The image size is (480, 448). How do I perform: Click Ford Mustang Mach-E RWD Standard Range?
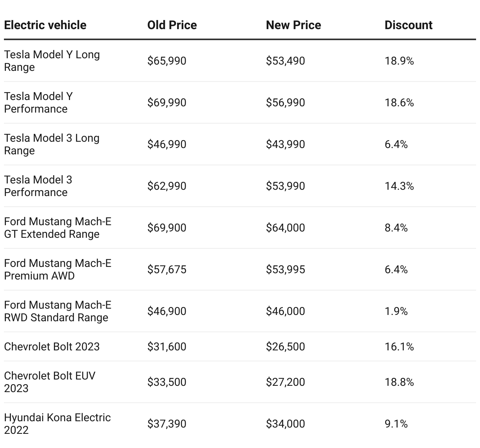tap(57, 311)
